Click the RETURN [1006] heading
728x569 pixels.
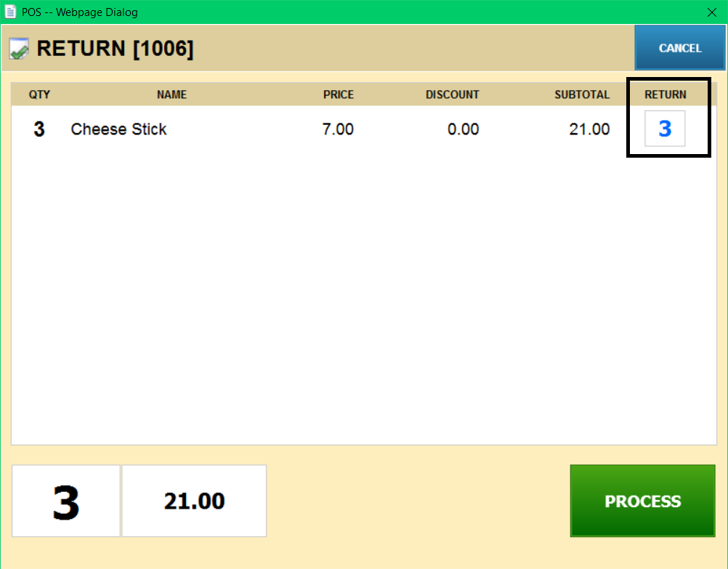(x=115, y=48)
